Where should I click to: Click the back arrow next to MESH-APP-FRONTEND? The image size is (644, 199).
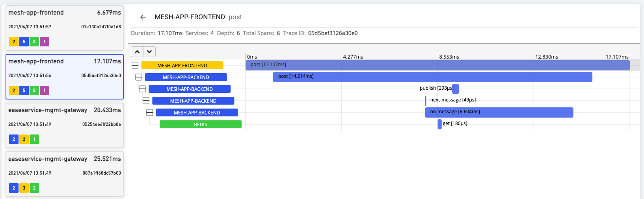[143, 17]
